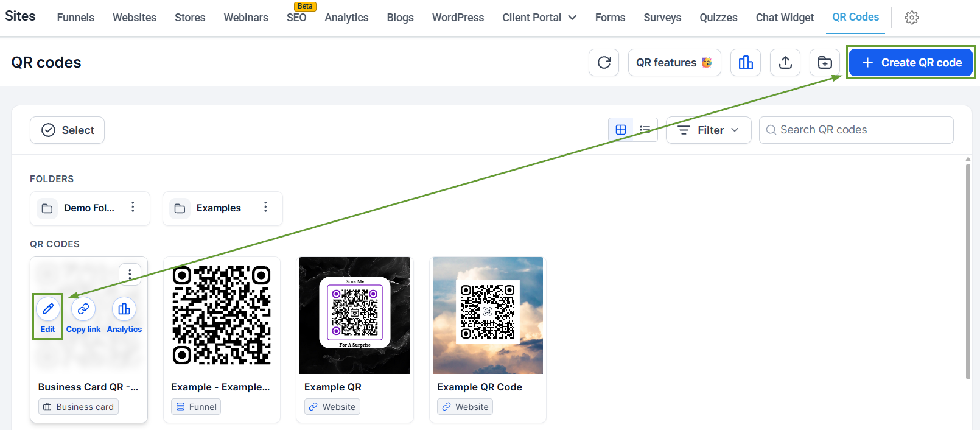Click the upload/export icon button
This screenshot has width=980, height=430.
tap(785, 63)
